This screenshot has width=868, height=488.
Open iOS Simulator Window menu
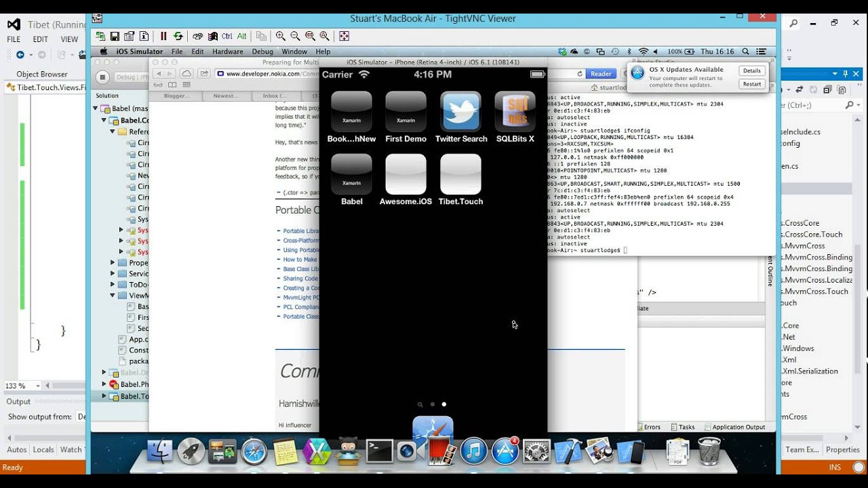[x=294, y=52]
